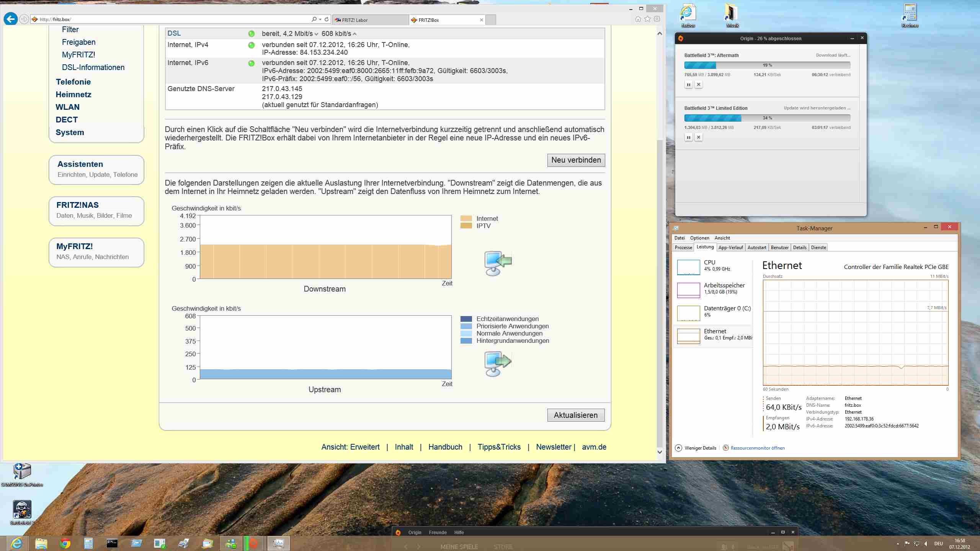Click the browser home icon
The image size is (980, 551).
coord(638,19)
